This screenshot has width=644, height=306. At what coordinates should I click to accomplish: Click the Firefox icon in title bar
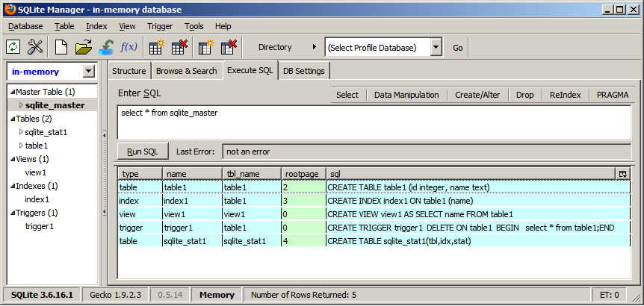10,10
